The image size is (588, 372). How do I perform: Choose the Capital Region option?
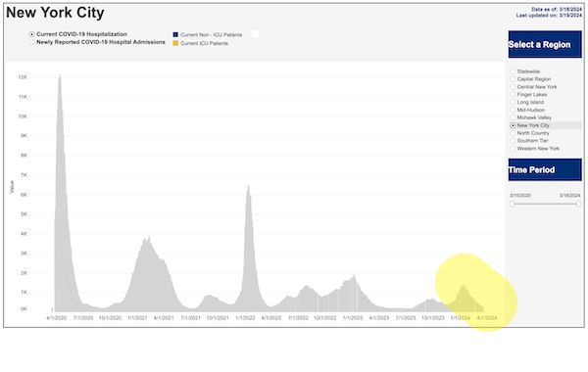click(x=513, y=79)
